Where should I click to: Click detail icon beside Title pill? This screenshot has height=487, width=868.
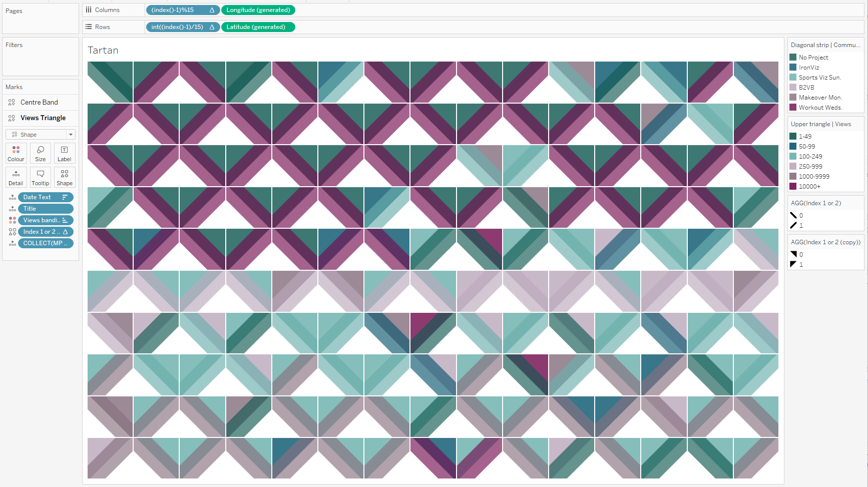pos(12,209)
